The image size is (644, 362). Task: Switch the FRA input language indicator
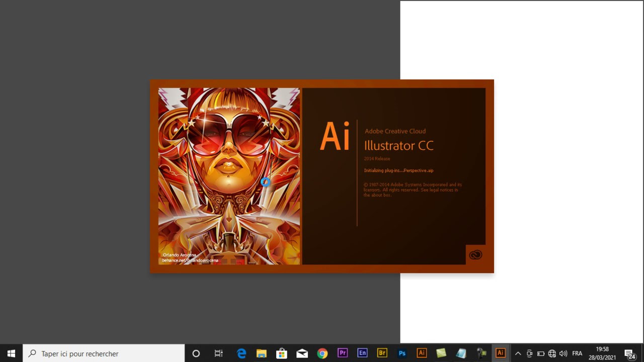tap(577, 353)
